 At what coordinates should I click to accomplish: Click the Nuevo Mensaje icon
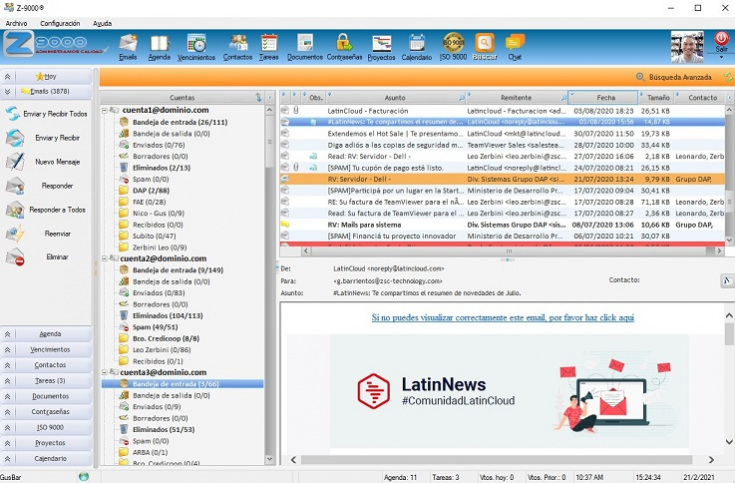point(16,161)
